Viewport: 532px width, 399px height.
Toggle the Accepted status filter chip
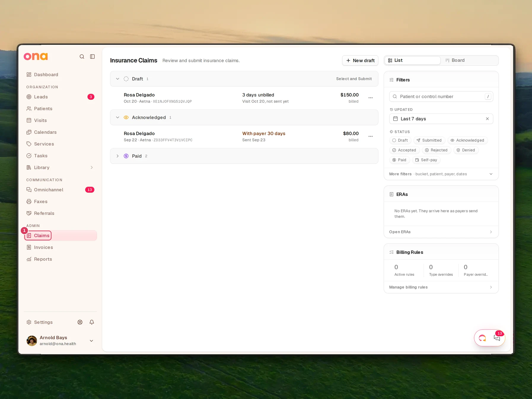tap(404, 150)
